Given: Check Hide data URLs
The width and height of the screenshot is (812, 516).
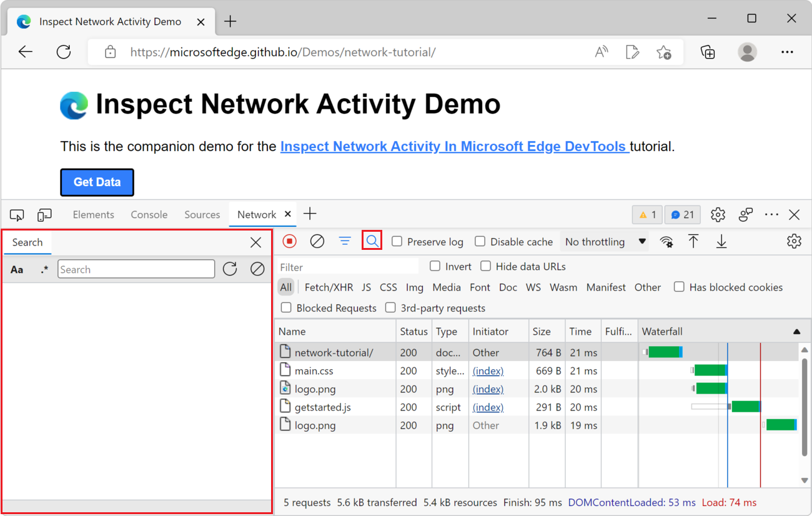Looking at the screenshot, I should 485,267.
